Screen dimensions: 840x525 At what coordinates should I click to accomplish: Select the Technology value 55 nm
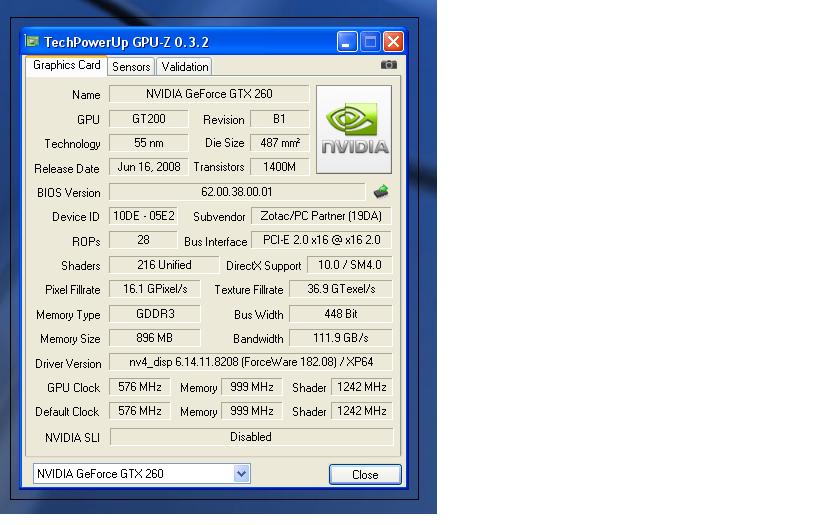click(148, 142)
